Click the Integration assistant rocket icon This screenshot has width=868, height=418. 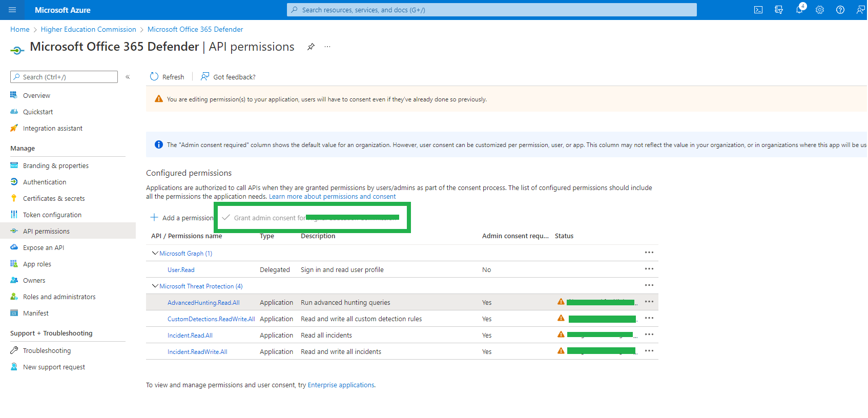click(x=14, y=128)
